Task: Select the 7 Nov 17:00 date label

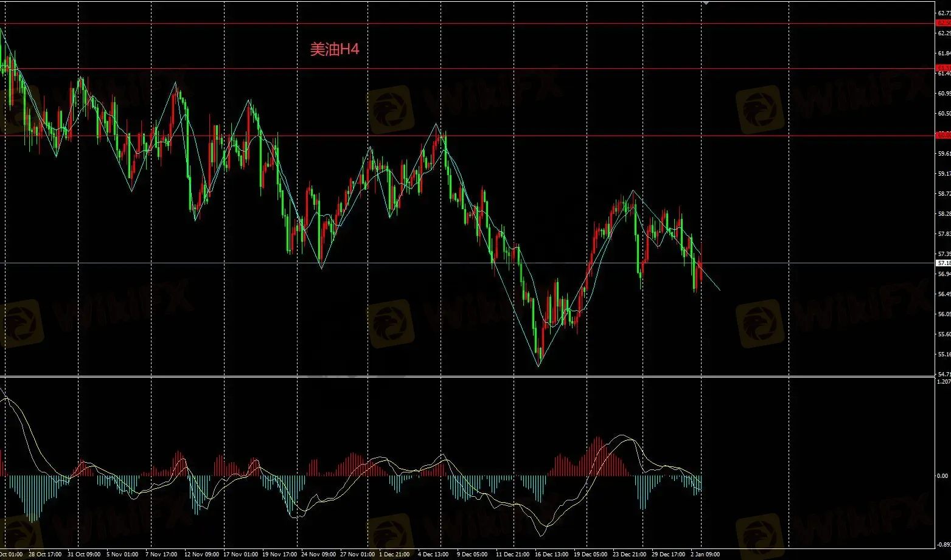Action: click(x=161, y=555)
